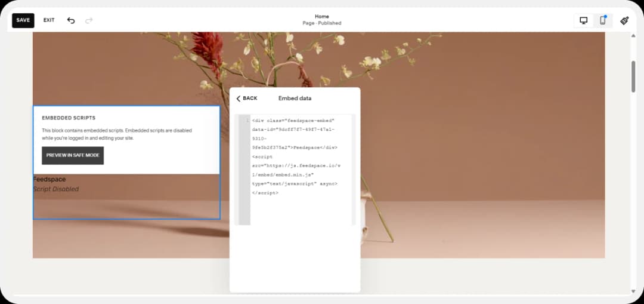
Task: Click the embedded scripts disabled description text
Action: coord(117,134)
